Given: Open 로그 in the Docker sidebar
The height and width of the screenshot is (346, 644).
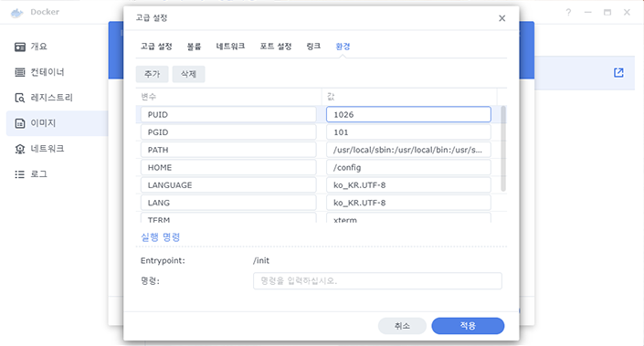Looking at the screenshot, I should 38,174.
